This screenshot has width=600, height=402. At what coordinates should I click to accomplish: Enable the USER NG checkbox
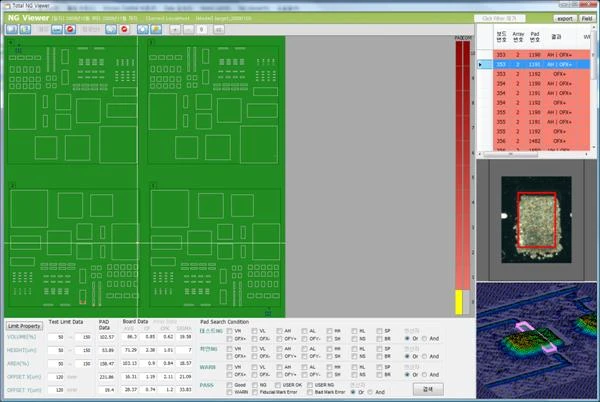click(310, 385)
